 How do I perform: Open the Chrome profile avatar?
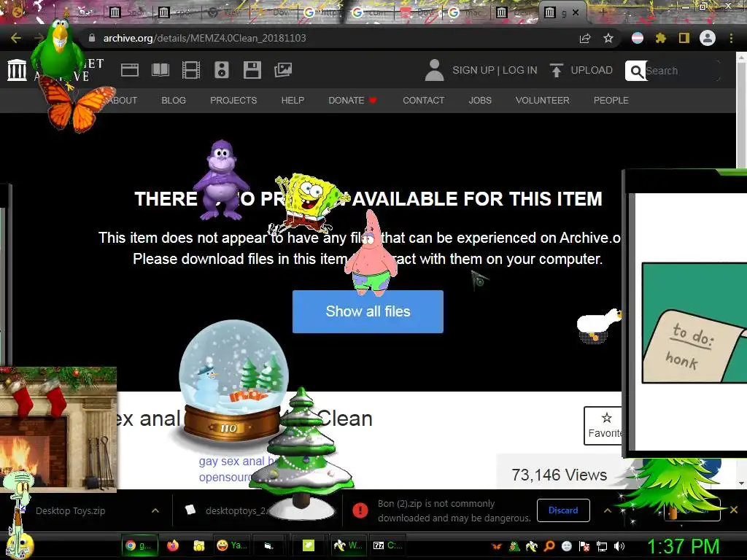[x=708, y=38]
